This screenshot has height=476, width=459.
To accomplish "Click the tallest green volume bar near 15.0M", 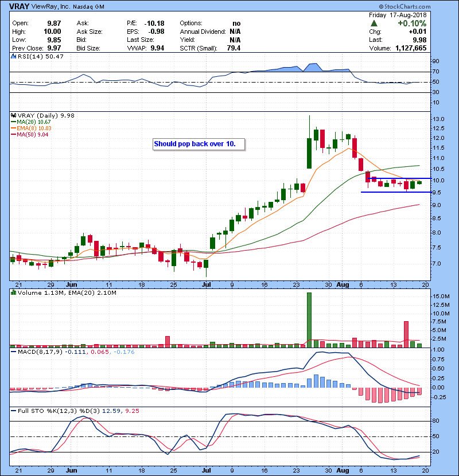I will coord(309,320).
